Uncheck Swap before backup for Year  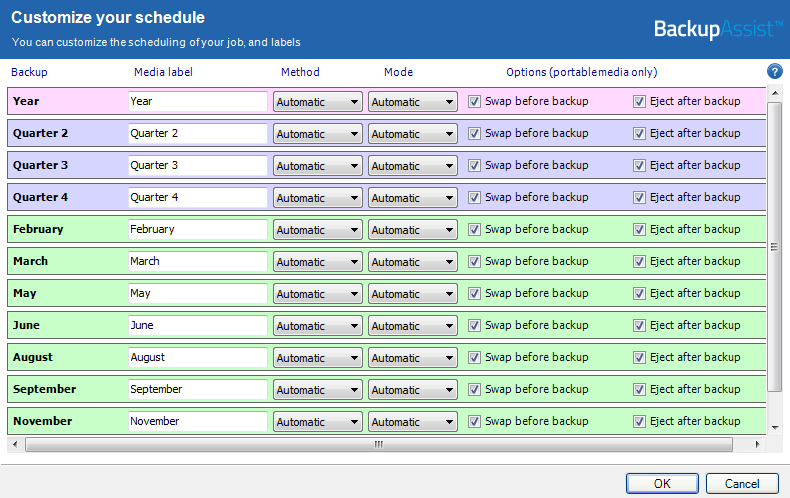[x=475, y=101]
